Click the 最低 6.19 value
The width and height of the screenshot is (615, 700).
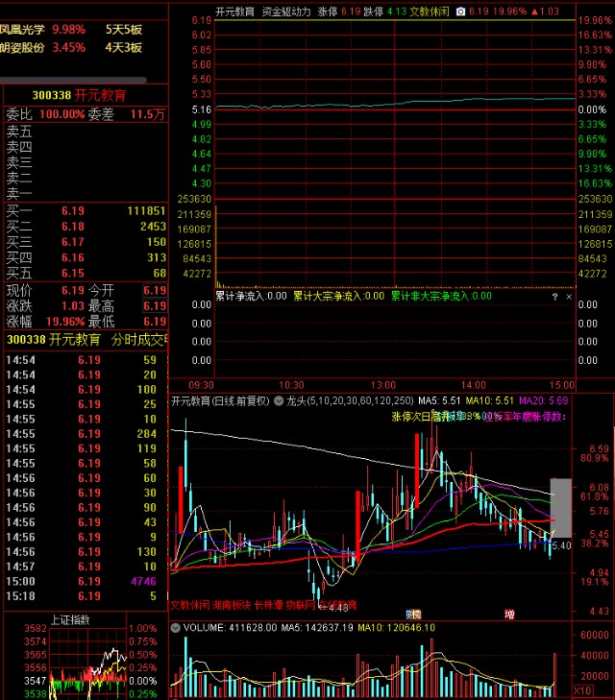tap(155, 322)
